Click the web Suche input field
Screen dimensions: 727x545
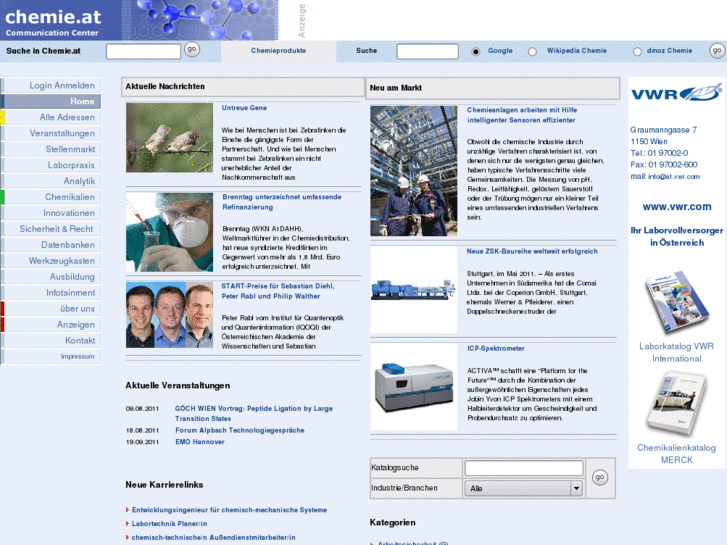[x=427, y=51]
